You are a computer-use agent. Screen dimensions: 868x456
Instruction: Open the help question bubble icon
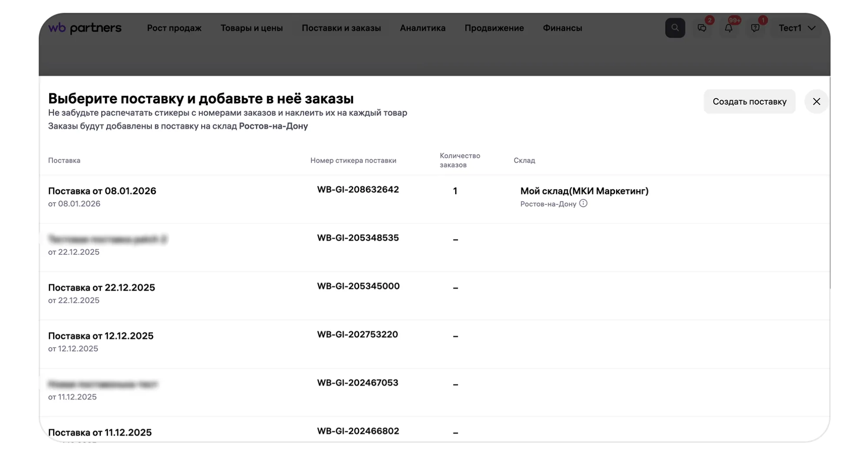coord(755,28)
